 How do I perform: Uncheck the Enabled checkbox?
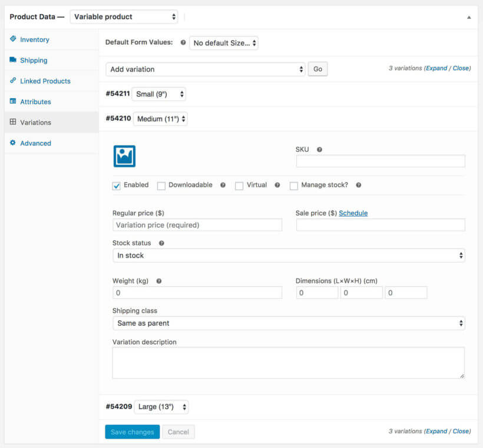coord(116,185)
